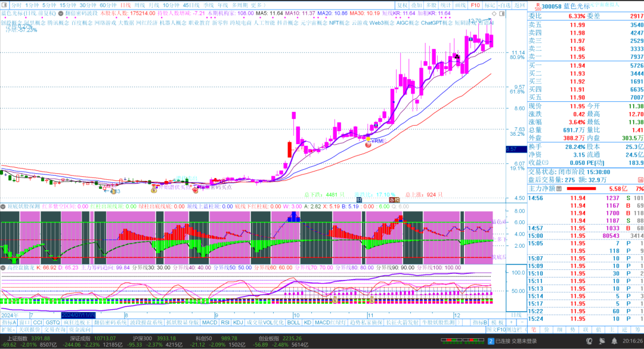This screenshot has height=349, width=644.
Task: Select the 60分钟 timeframe
Action: [108, 5]
